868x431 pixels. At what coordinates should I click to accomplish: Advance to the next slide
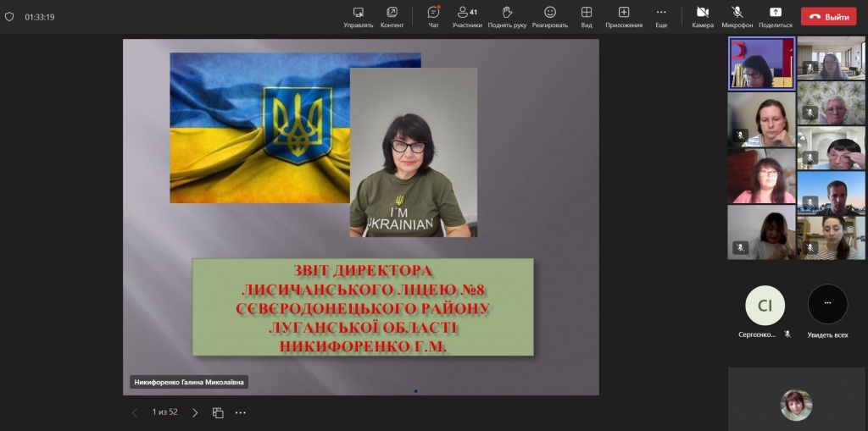coord(195,412)
